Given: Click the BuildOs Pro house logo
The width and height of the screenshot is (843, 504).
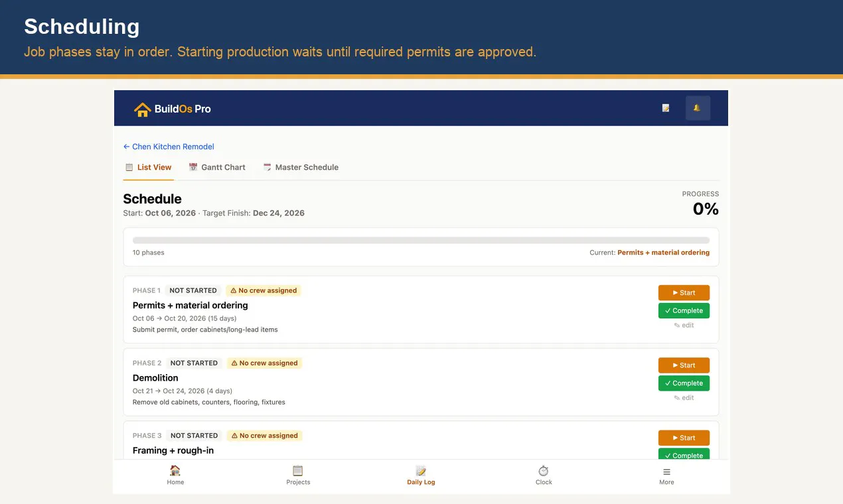Looking at the screenshot, I should tap(142, 109).
